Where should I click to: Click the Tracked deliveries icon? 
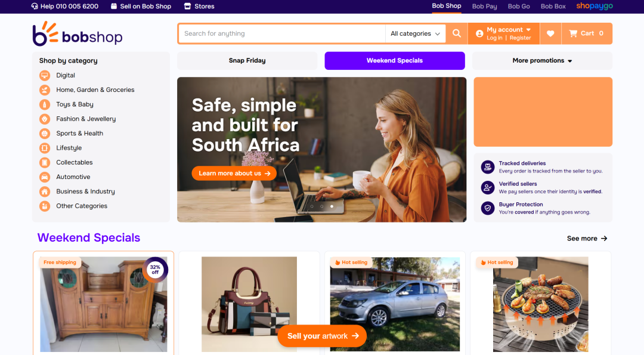point(488,167)
